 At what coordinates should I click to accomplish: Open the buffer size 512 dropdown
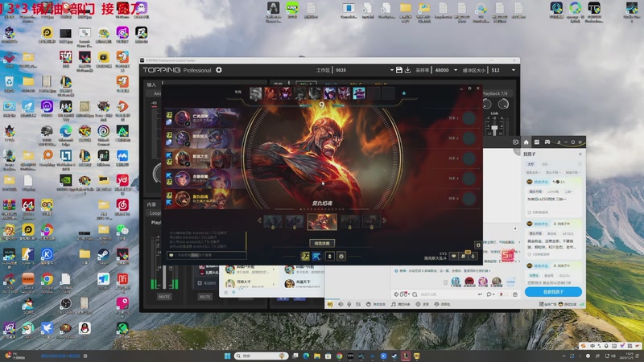point(514,70)
